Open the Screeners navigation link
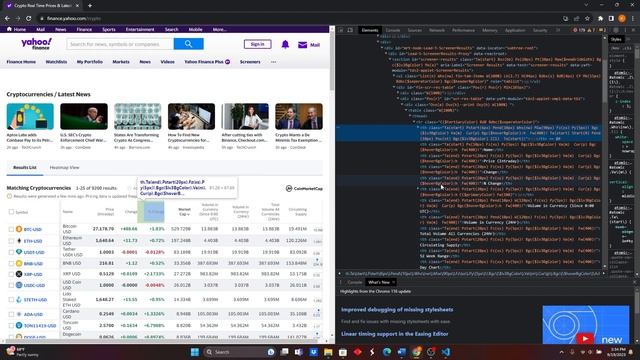Screen dimensions: 640x360 pos(250,62)
